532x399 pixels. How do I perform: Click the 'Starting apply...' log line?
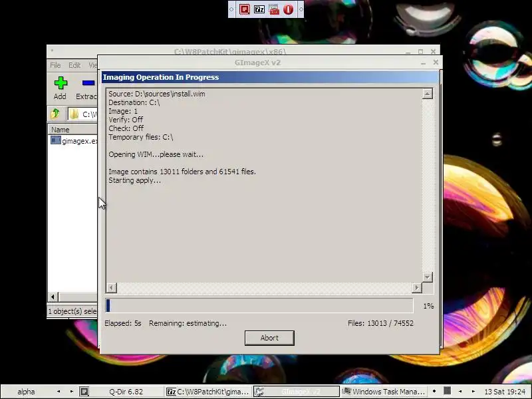click(x=135, y=180)
